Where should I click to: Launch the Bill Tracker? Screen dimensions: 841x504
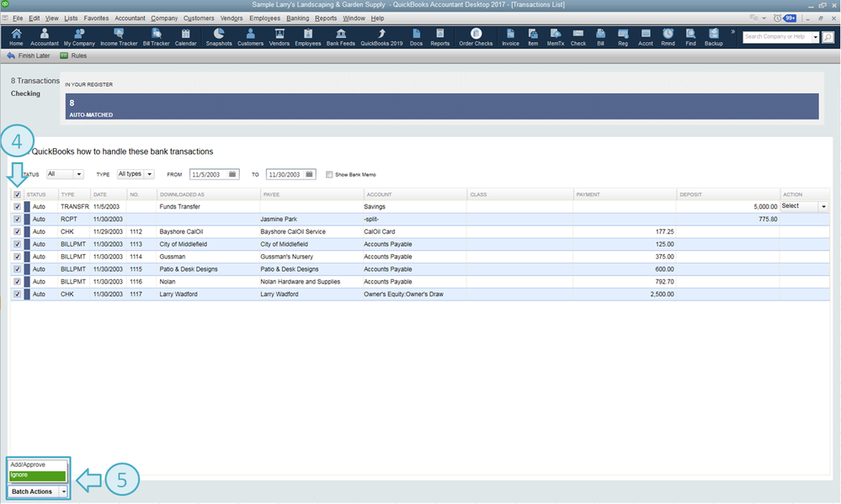(x=156, y=37)
